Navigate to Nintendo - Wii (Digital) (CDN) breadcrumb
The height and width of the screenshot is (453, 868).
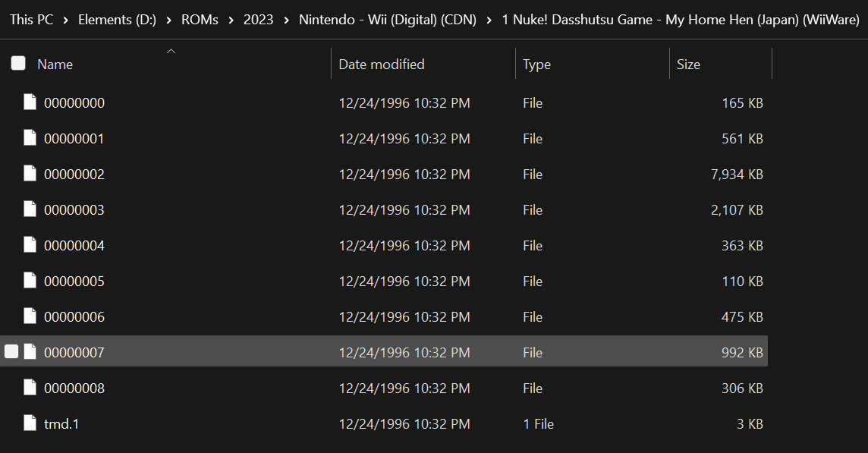(388, 20)
